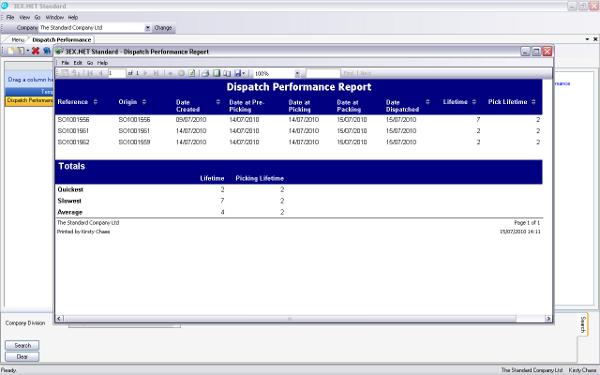Click the new document icon in main toolbar

click(x=11, y=51)
